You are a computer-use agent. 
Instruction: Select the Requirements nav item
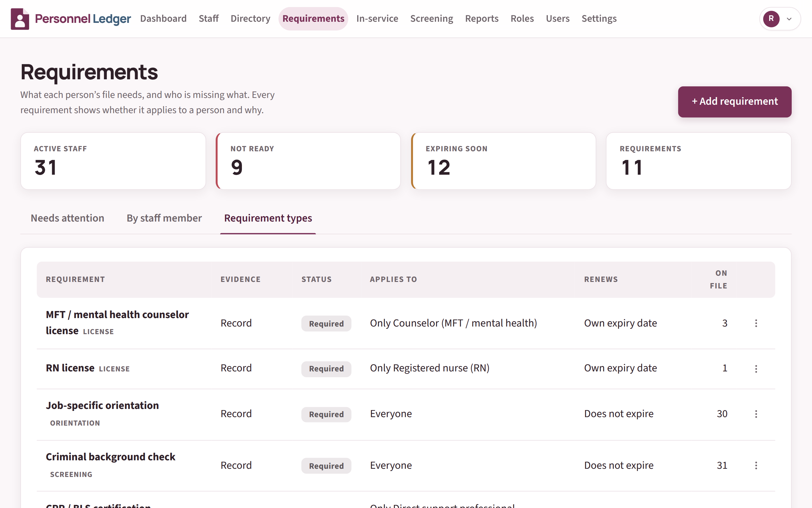tap(314, 18)
